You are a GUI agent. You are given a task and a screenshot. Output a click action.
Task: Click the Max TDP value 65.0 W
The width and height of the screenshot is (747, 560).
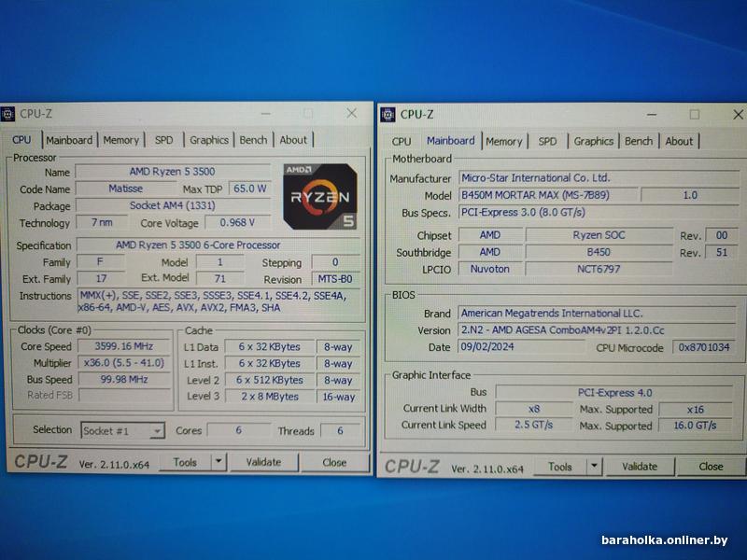click(x=249, y=189)
